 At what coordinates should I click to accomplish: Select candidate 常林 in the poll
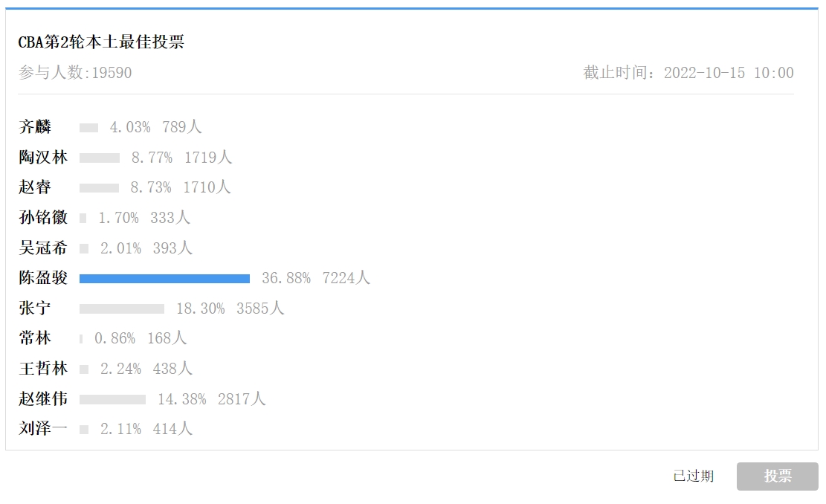[x=35, y=337]
